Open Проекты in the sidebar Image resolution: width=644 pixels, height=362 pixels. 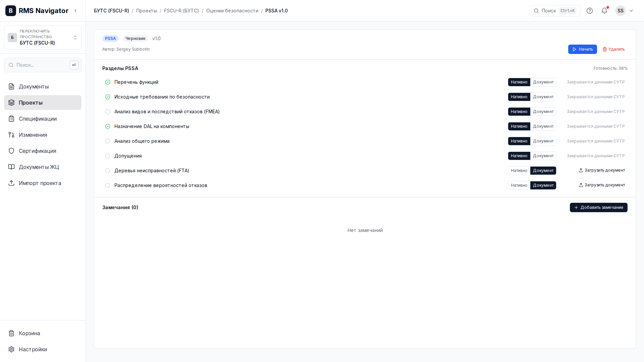click(43, 103)
